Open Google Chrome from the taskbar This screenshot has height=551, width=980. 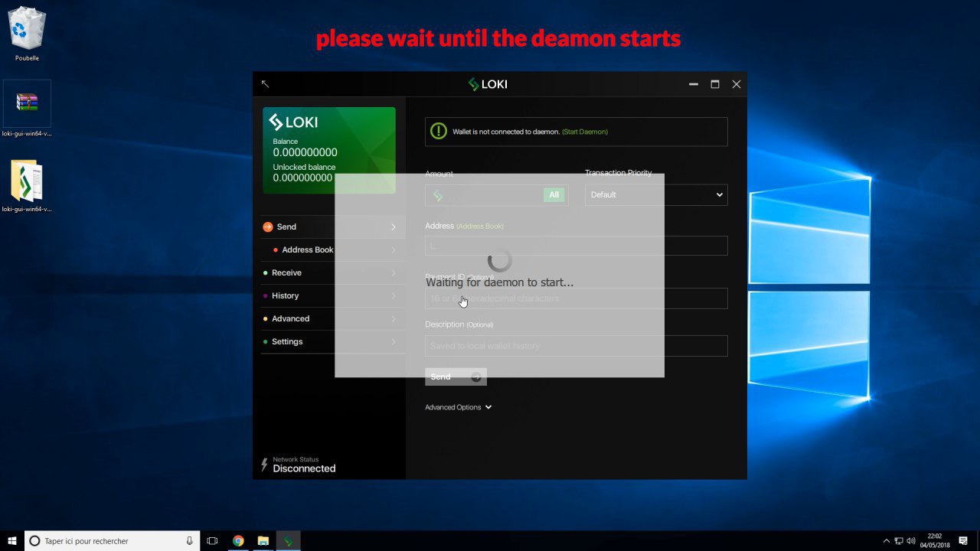[x=238, y=541]
